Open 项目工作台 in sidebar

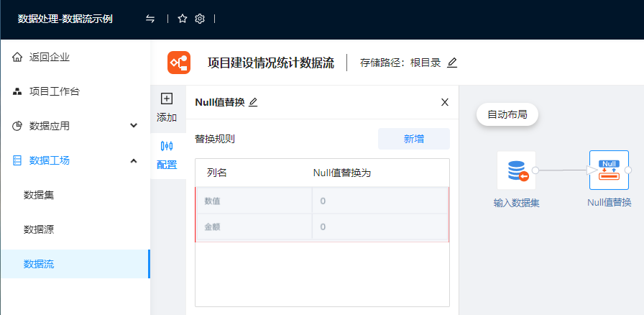tap(54, 91)
